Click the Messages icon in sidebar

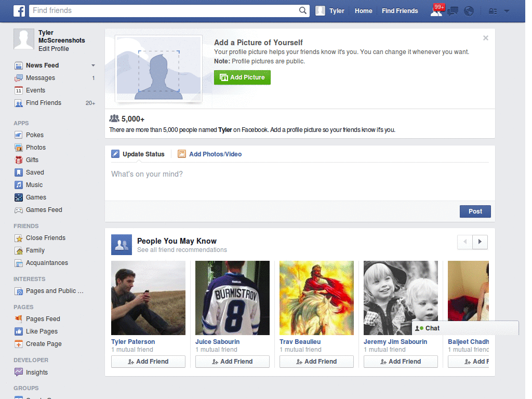(19, 78)
